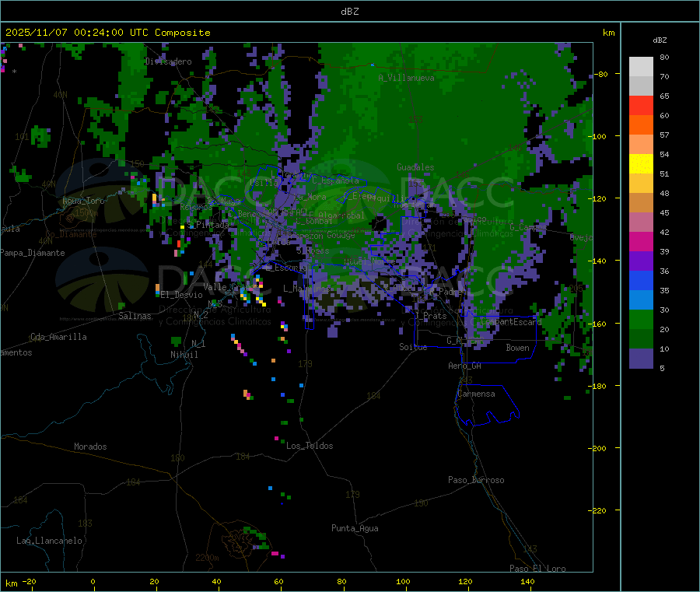Select the Guadales place label

(x=415, y=167)
